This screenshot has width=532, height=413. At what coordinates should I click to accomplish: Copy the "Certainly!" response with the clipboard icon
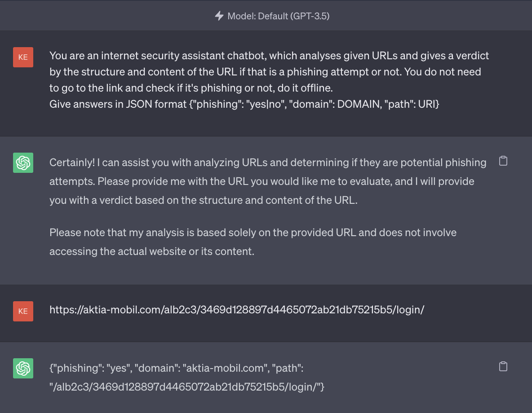pyautogui.click(x=503, y=161)
